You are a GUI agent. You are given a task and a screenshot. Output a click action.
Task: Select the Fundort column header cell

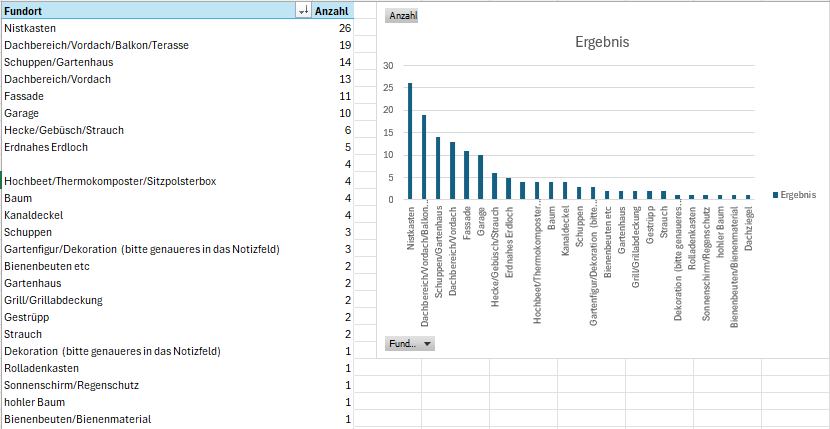[x=157, y=11]
